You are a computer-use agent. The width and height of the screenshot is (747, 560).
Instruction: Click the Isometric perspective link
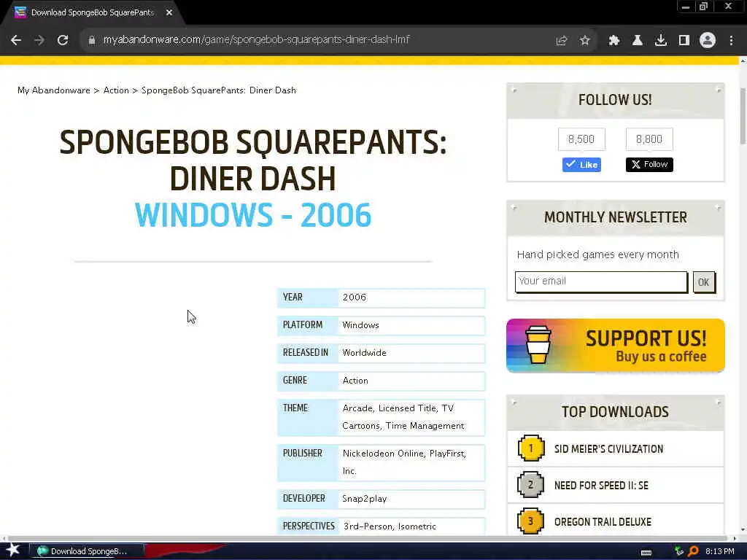click(x=417, y=526)
